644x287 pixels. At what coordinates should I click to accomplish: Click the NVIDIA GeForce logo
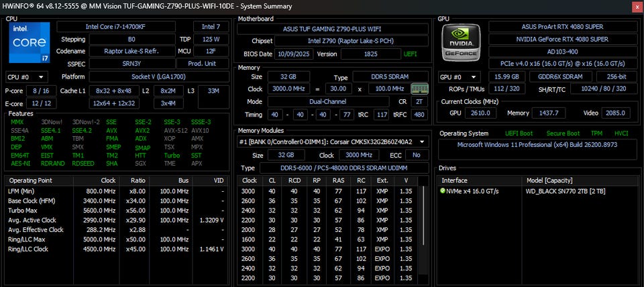[x=462, y=42]
